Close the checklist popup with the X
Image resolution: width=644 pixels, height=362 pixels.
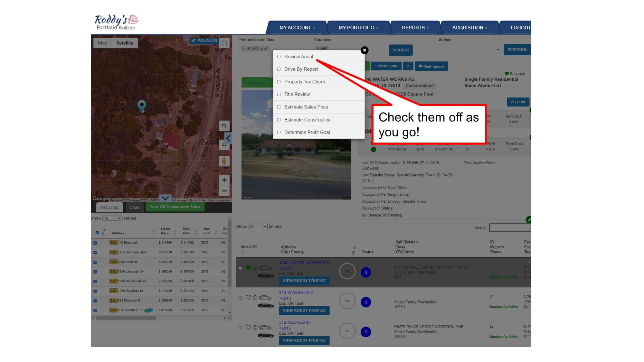[364, 50]
